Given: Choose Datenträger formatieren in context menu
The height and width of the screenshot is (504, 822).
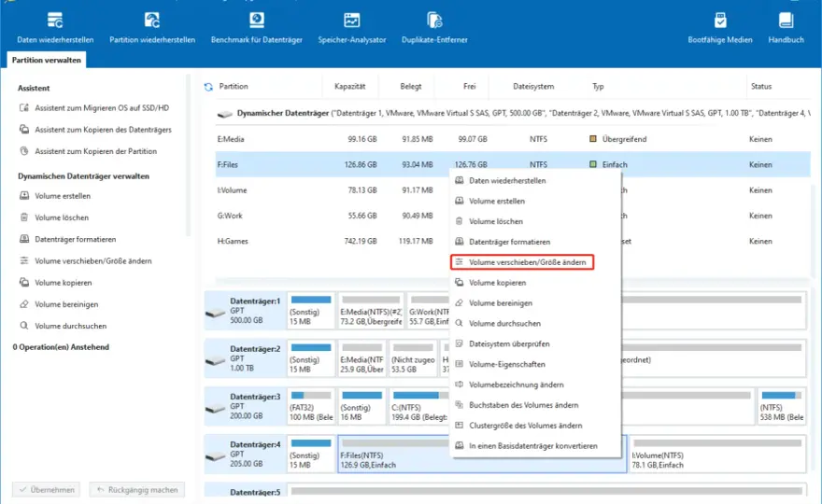Looking at the screenshot, I should click(535, 242).
